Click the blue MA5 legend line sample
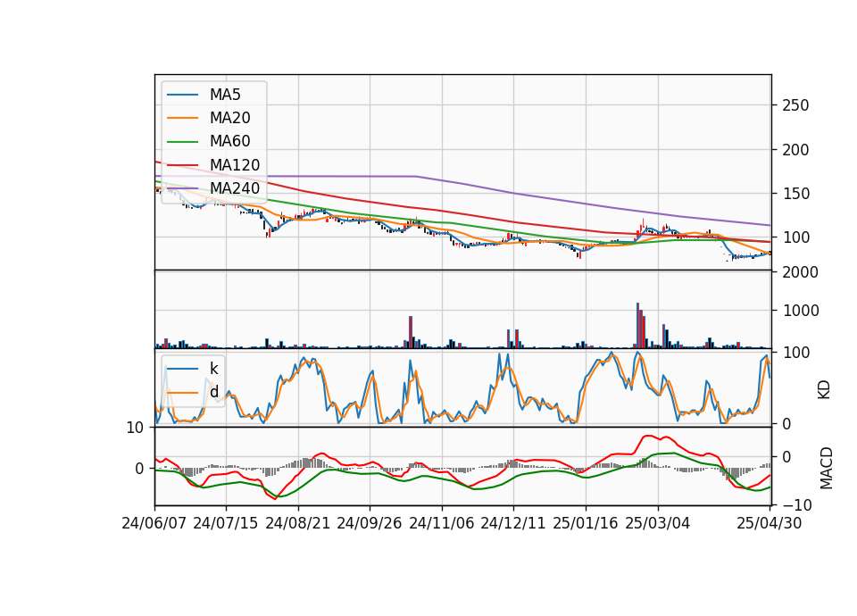This screenshot has height=616, width=857. coord(182,96)
